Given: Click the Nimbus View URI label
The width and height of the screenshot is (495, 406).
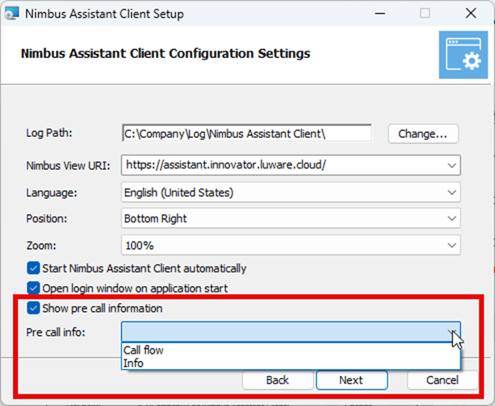Looking at the screenshot, I should click(68, 166).
